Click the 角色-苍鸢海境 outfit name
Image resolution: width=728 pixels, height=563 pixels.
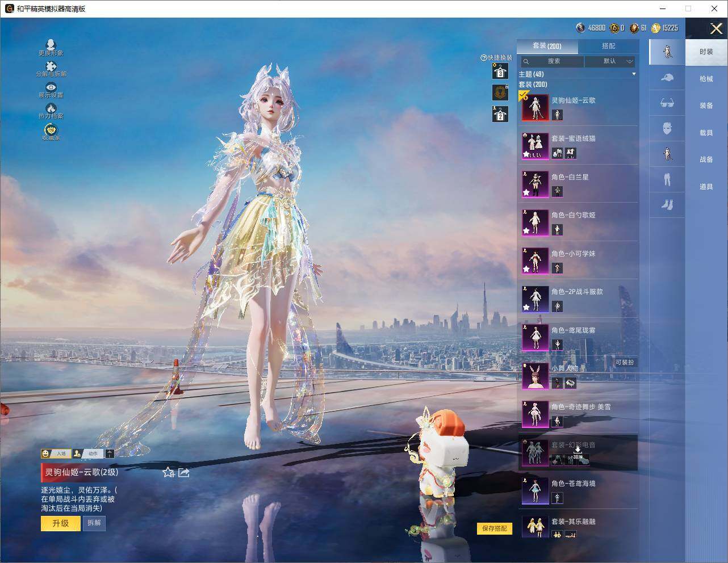click(573, 484)
